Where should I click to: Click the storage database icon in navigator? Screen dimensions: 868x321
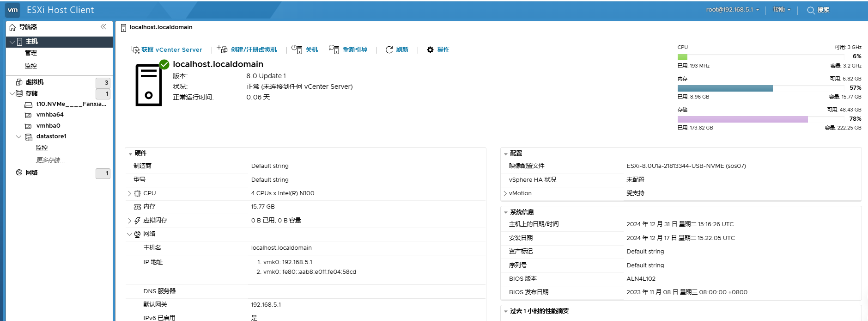(x=19, y=93)
